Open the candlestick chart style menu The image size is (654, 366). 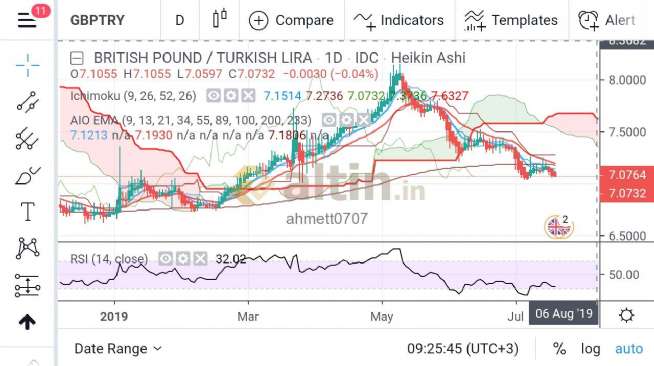coord(220,19)
